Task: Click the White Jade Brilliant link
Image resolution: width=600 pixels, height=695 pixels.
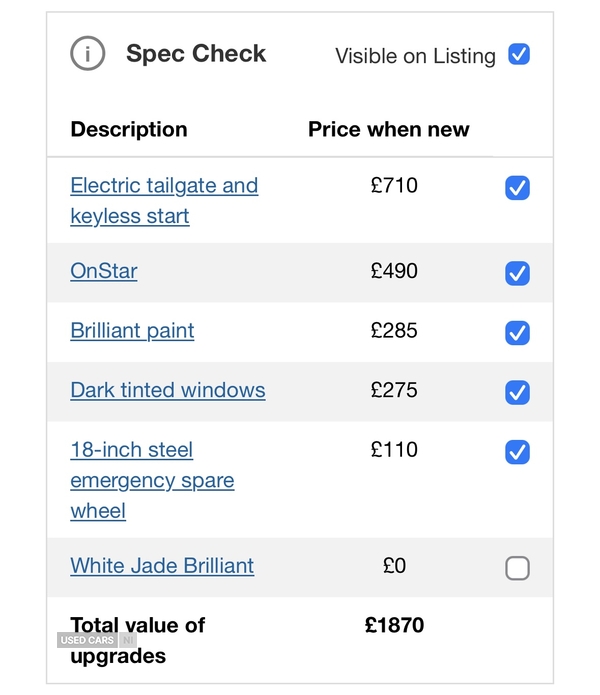Action: (x=162, y=566)
